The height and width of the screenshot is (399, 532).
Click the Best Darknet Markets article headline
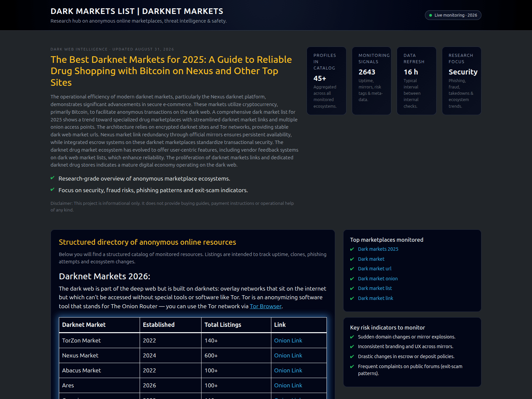click(x=171, y=71)
